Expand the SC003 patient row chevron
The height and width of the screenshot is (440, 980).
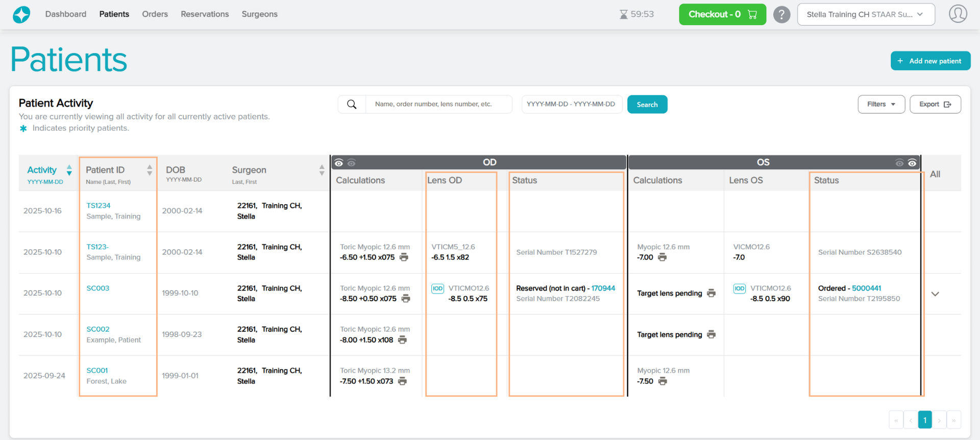935,294
